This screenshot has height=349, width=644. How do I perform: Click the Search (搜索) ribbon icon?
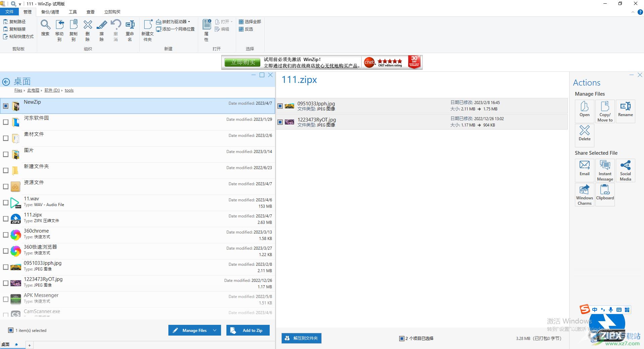coord(45,28)
